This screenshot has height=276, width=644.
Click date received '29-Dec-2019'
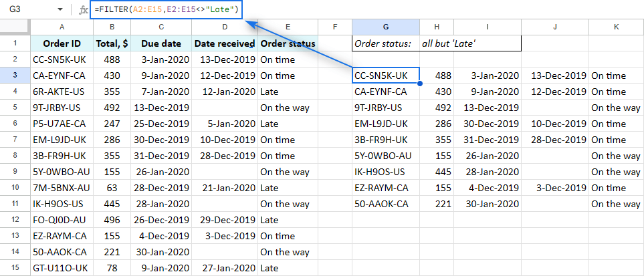225,220
